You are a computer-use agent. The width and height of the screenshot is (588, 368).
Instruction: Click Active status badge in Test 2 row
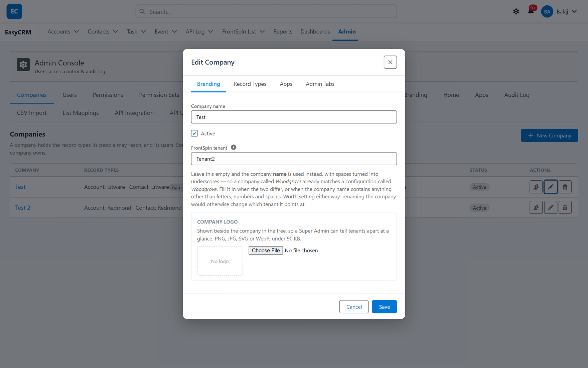pyautogui.click(x=479, y=208)
